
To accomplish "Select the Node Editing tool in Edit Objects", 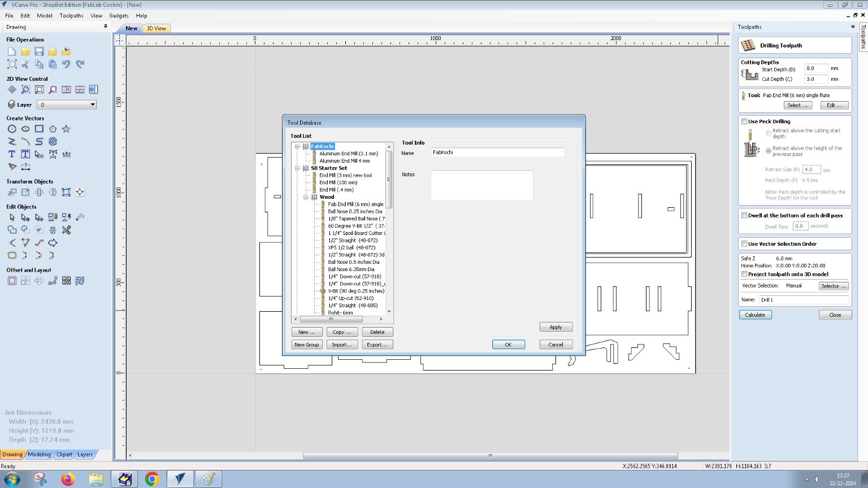I will tap(25, 217).
